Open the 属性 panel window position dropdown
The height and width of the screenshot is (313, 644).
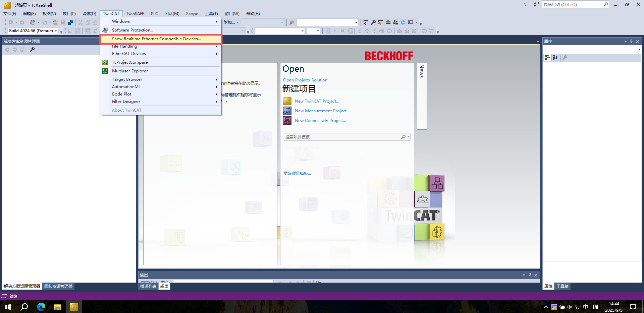(x=625, y=42)
